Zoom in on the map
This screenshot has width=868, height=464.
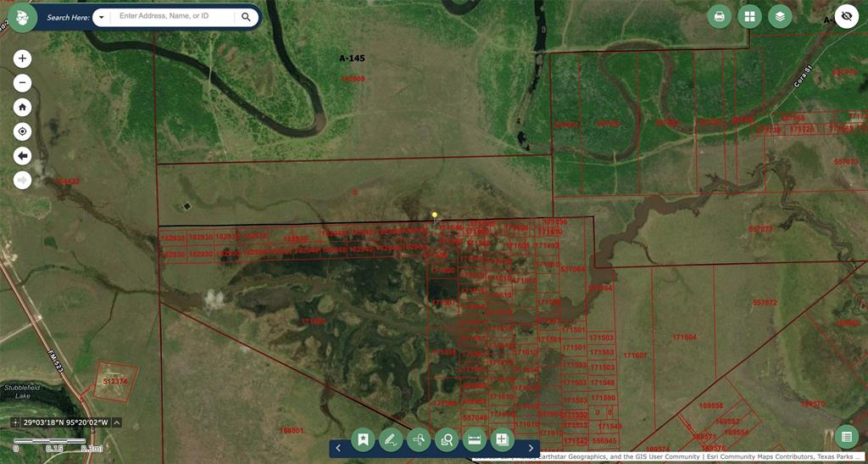[23, 59]
